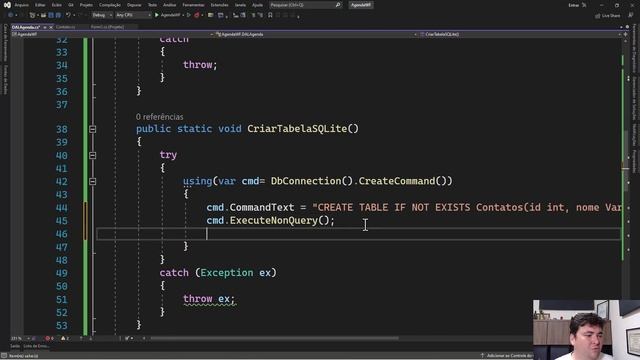Collapse the try block at line 40
640x360 pixels.
pos(93,155)
